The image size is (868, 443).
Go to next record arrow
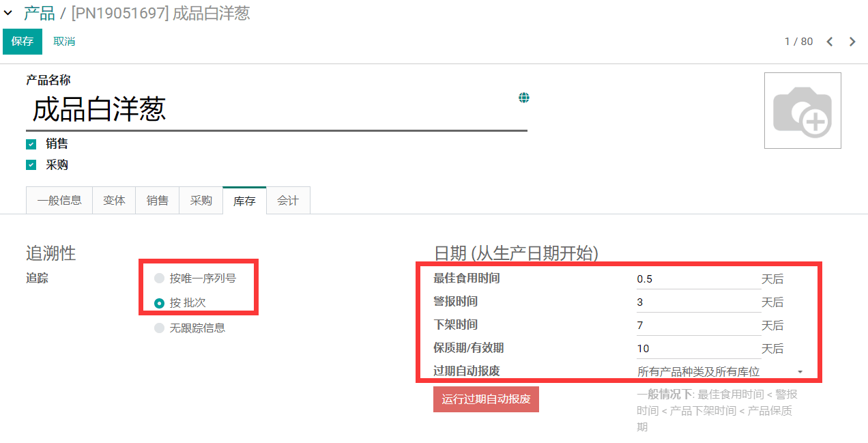click(x=852, y=42)
